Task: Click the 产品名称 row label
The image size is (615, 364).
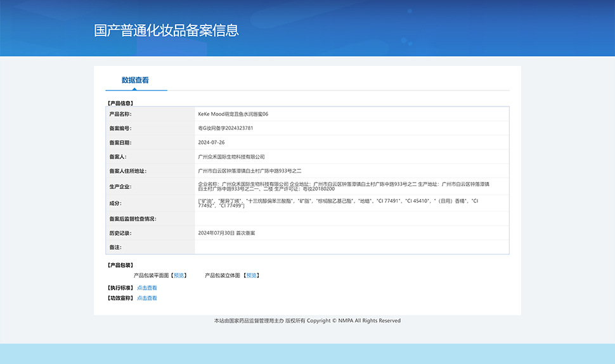Action: [x=120, y=114]
